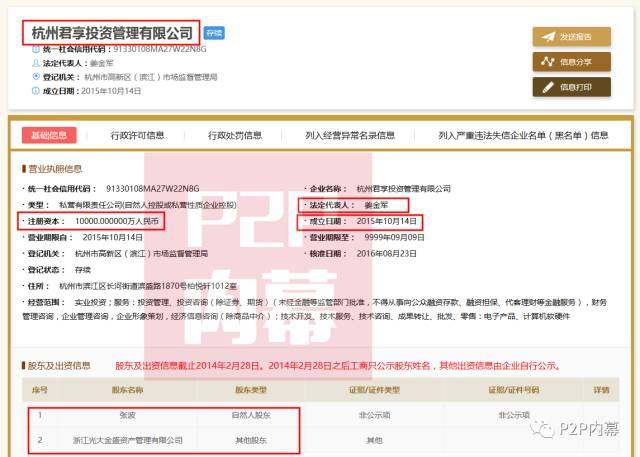Screen dimensions: 640x457
Task: Click 非公示项 under 证照/证件号码 in row 1
Action: point(514,415)
